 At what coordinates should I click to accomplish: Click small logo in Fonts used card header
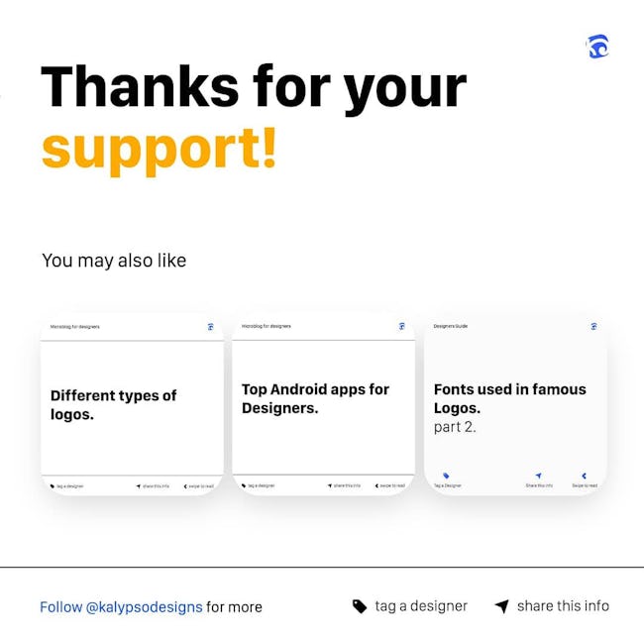(593, 327)
